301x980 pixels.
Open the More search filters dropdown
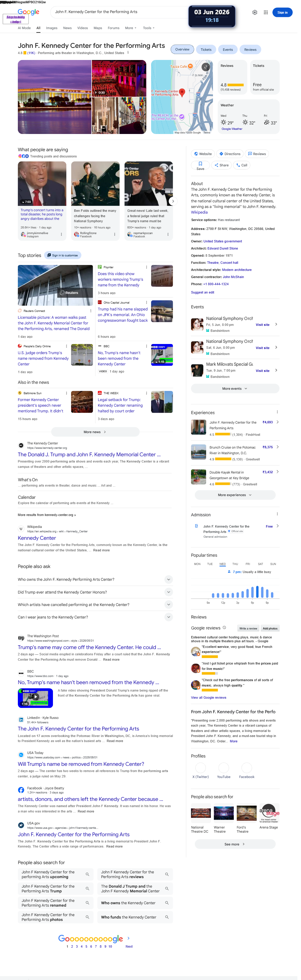pos(130,28)
